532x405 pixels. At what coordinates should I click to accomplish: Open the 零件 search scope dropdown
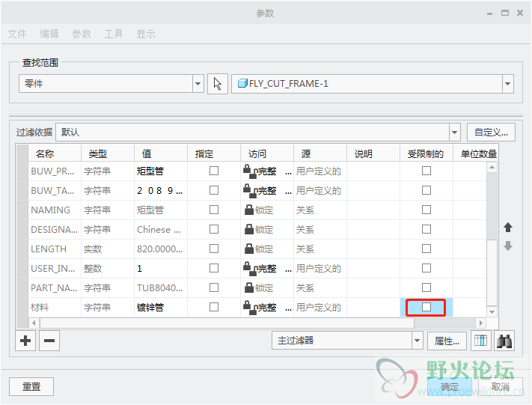[198, 84]
